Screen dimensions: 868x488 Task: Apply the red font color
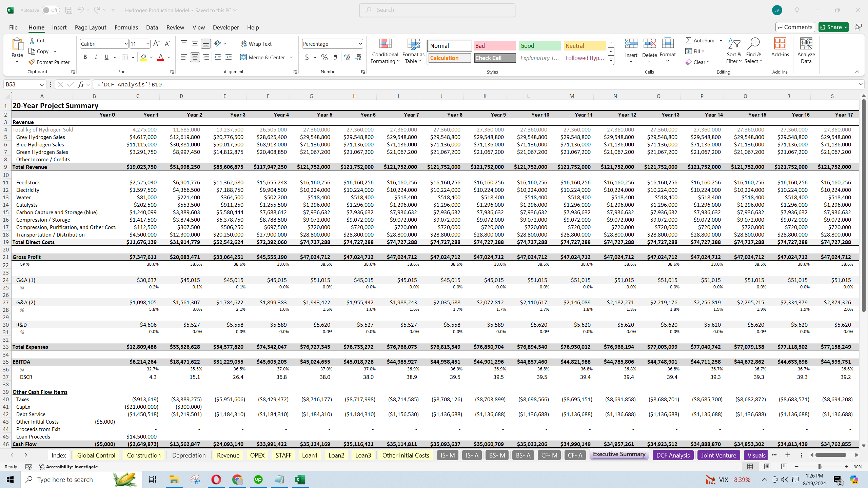(x=161, y=57)
